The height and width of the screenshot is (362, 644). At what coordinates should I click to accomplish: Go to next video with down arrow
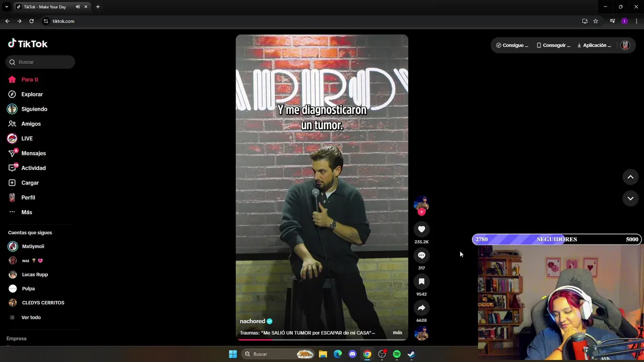630,199
